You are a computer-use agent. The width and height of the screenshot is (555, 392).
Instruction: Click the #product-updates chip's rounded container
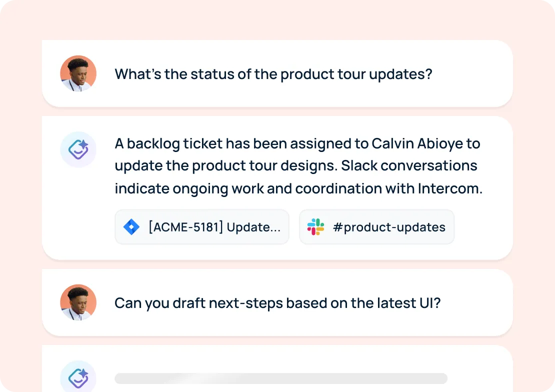tap(377, 226)
